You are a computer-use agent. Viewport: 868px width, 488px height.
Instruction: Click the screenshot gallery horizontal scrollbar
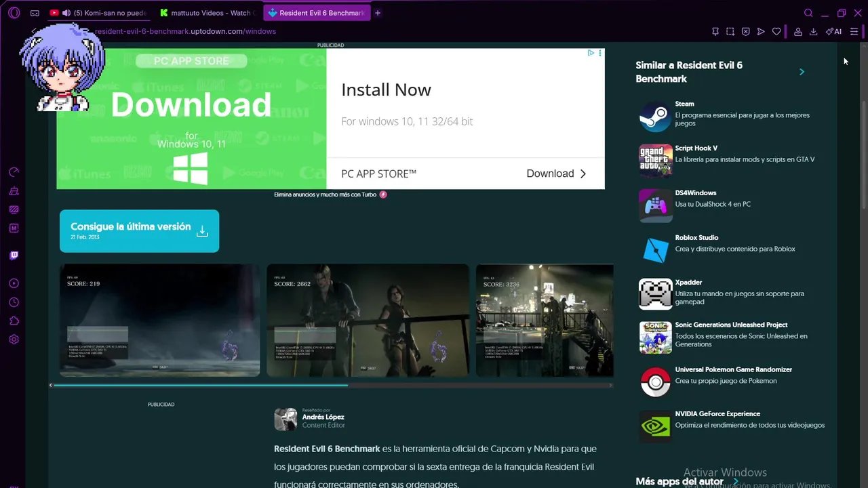(201, 385)
